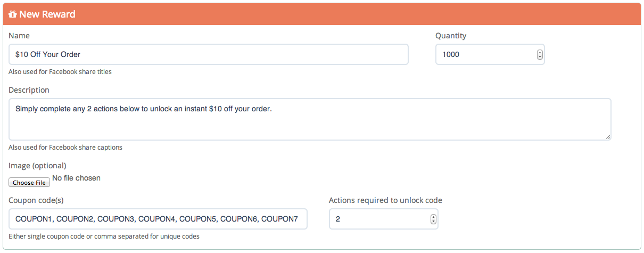Click the Quantity label
The height and width of the screenshot is (253, 644).
451,36
